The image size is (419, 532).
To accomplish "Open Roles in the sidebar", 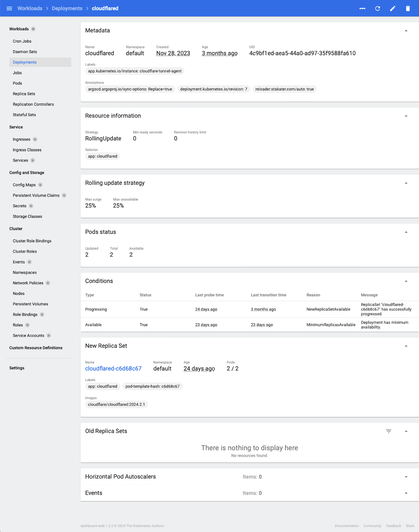I will pyautogui.click(x=18, y=325).
